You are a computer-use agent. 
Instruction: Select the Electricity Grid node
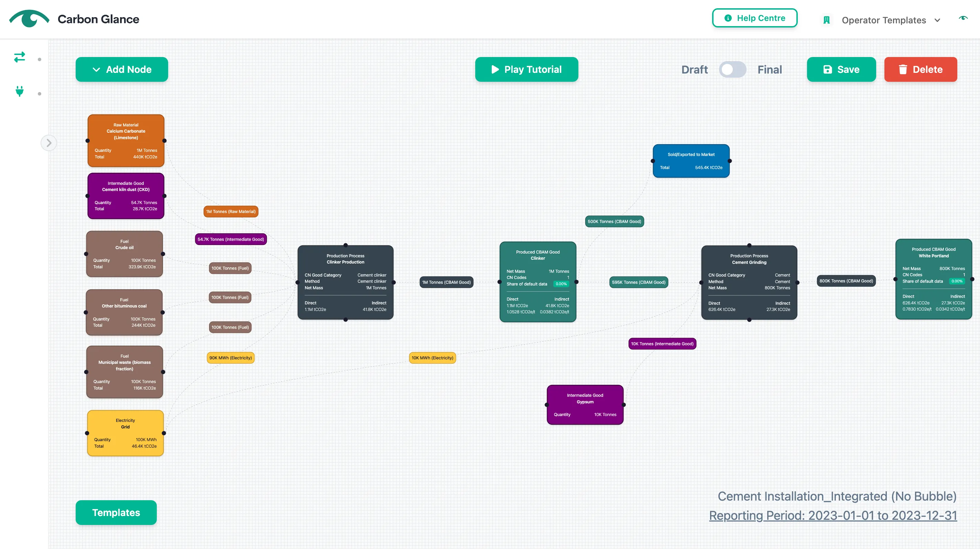tap(126, 433)
